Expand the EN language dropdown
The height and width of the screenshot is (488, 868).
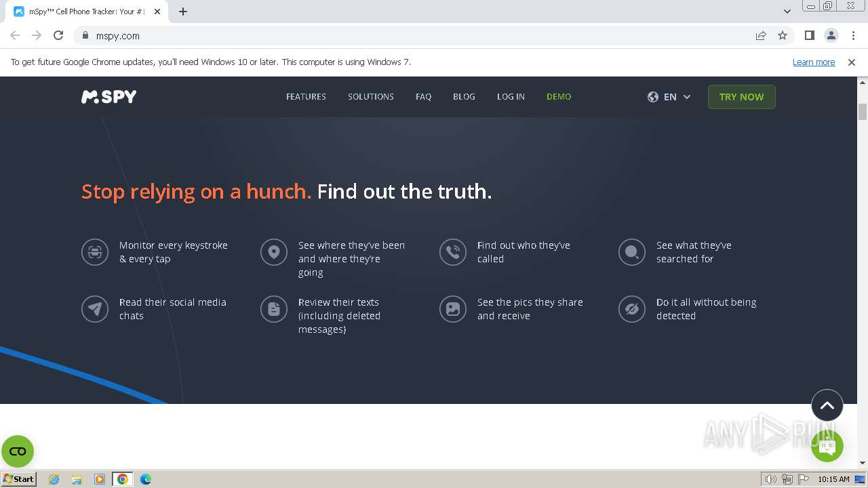click(x=669, y=96)
